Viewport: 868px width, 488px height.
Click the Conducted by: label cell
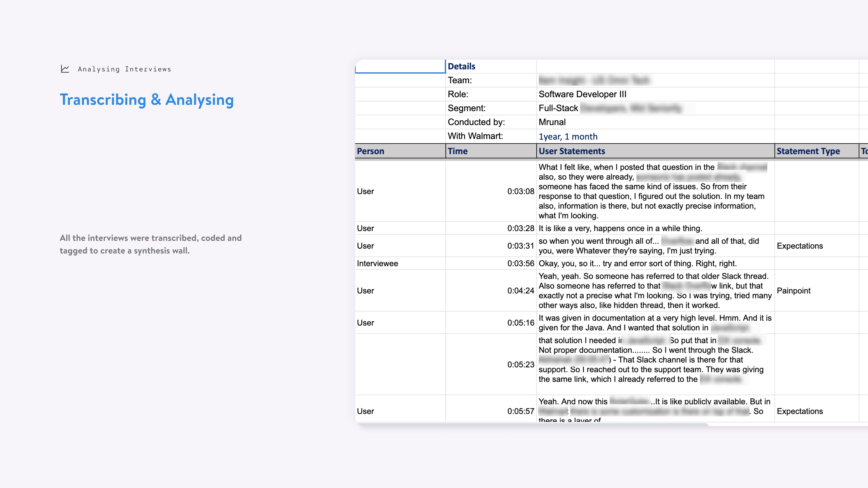[x=491, y=122]
